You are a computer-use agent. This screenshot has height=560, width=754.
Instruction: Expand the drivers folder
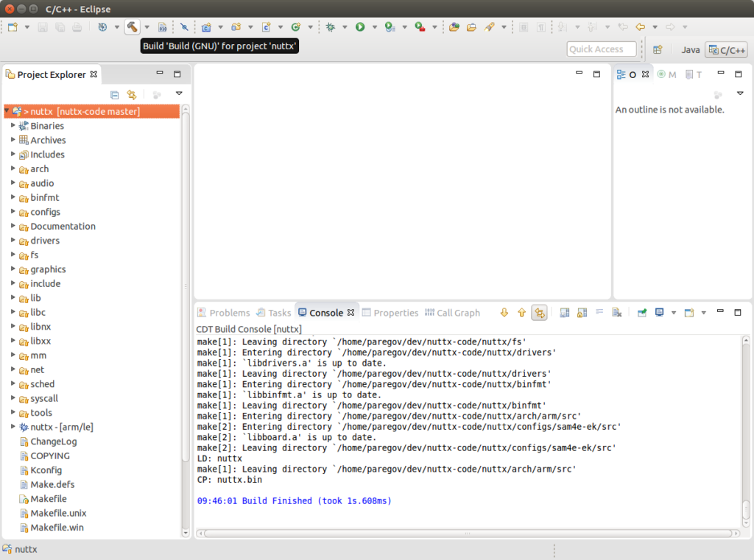(13, 240)
